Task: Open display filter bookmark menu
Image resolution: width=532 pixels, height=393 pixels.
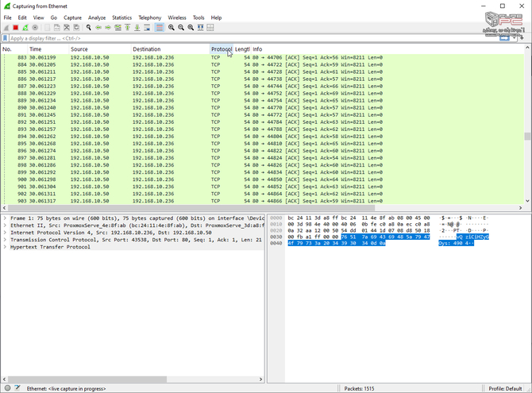Action: (x=5, y=38)
